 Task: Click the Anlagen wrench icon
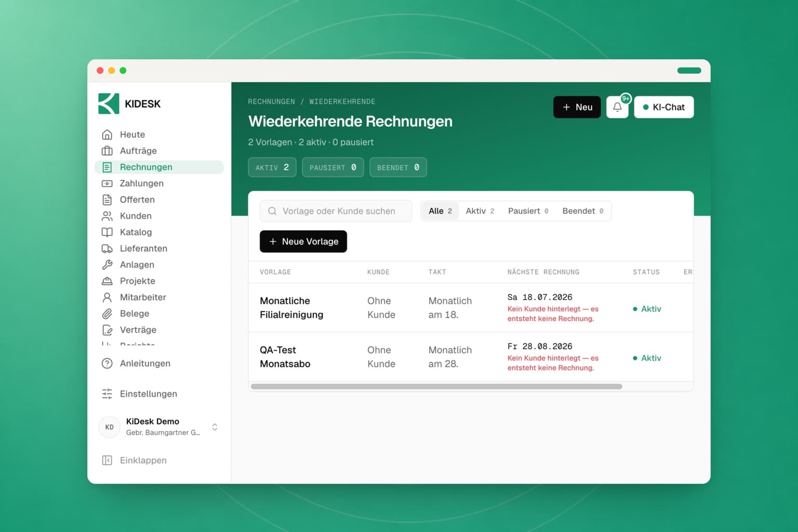[x=107, y=264]
